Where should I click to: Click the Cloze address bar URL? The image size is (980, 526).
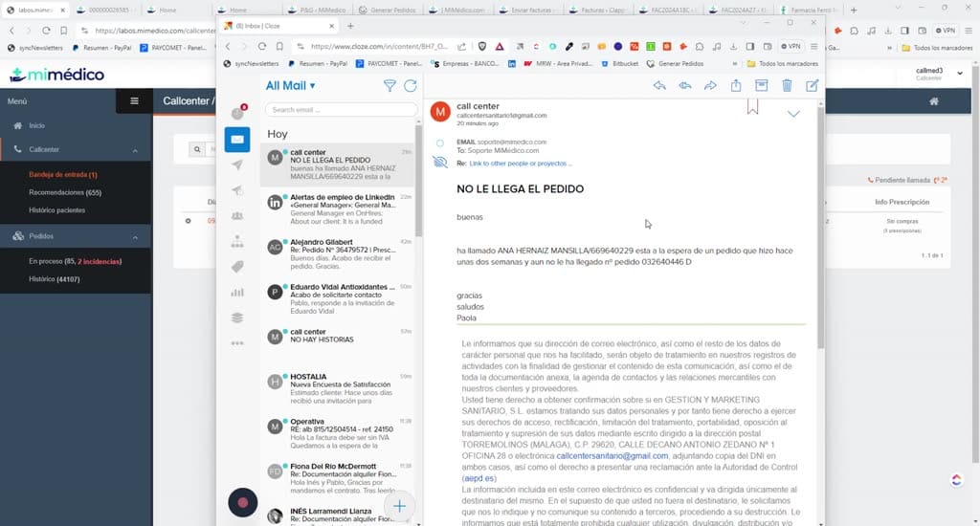pyautogui.click(x=379, y=46)
